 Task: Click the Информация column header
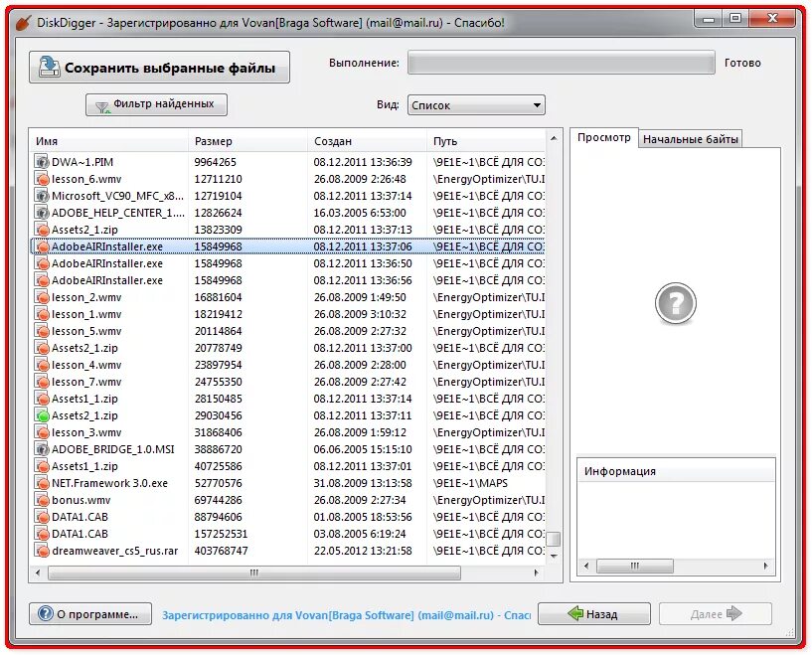676,471
